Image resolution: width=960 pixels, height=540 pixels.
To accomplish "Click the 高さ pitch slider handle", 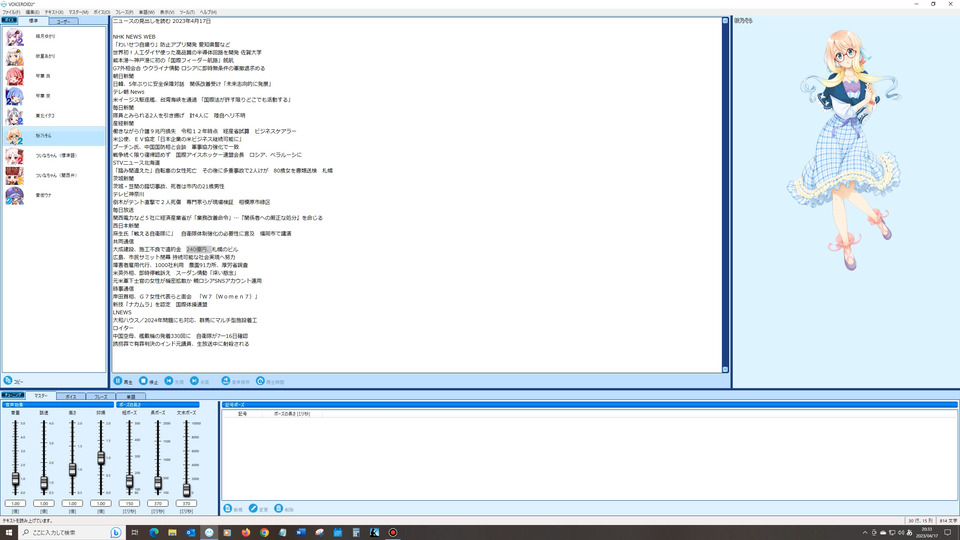I will pyautogui.click(x=72, y=470).
